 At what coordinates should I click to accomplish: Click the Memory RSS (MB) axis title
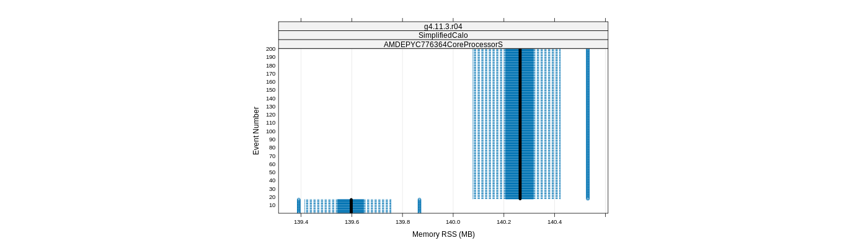(443, 234)
